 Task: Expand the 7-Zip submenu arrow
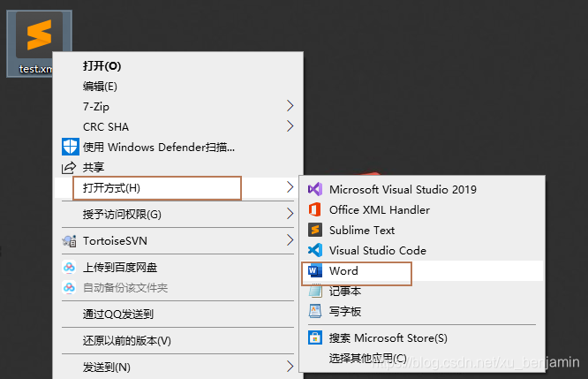tap(290, 106)
